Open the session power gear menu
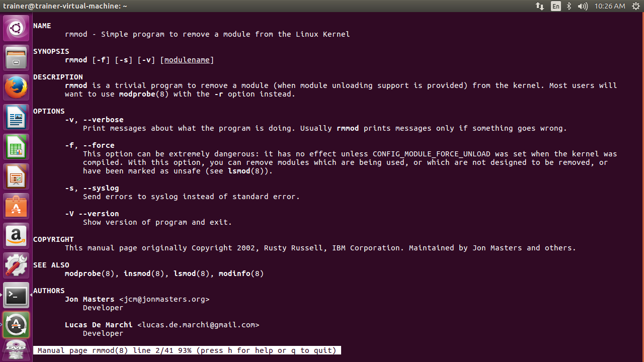 click(635, 6)
